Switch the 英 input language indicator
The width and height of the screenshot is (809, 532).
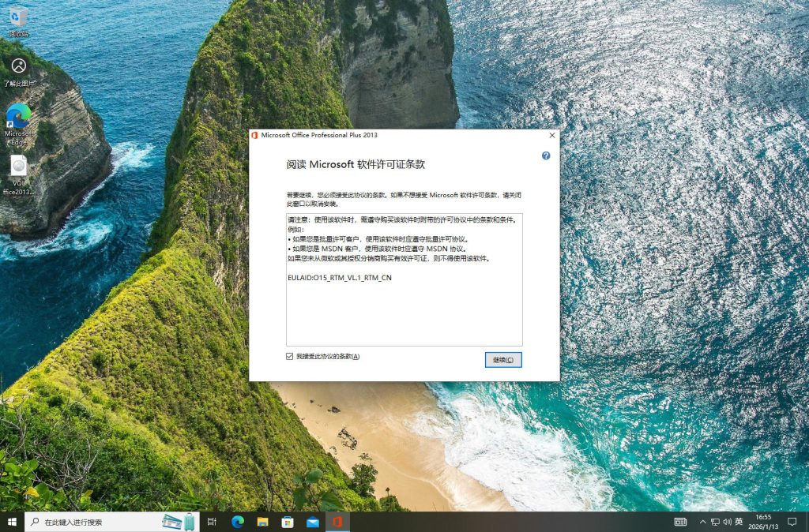click(x=739, y=522)
